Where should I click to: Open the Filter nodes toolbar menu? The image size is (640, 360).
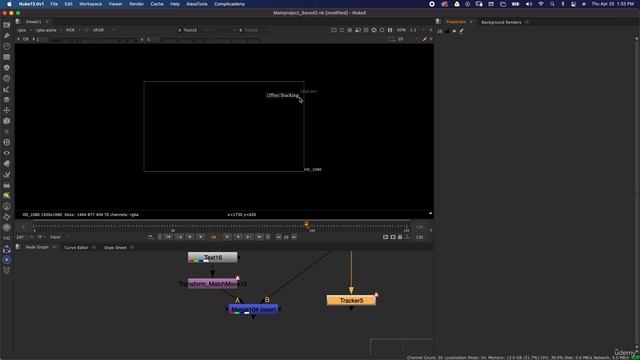pos(7,78)
